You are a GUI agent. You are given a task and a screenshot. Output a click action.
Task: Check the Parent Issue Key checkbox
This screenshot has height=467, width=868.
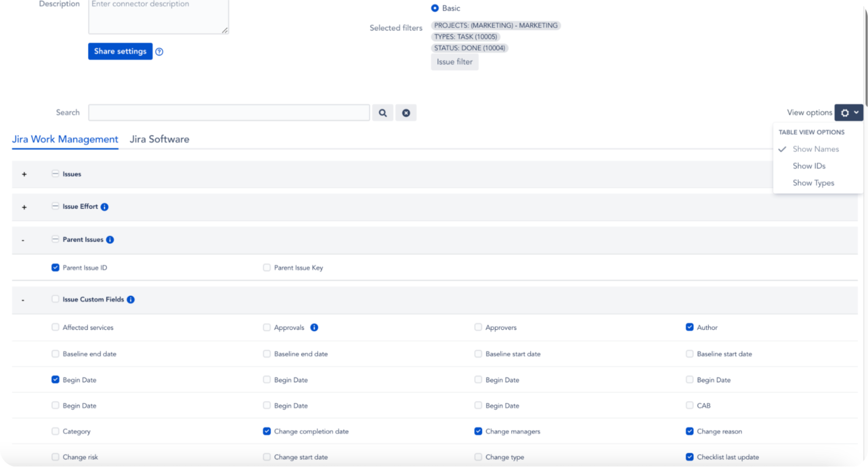pos(267,268)
